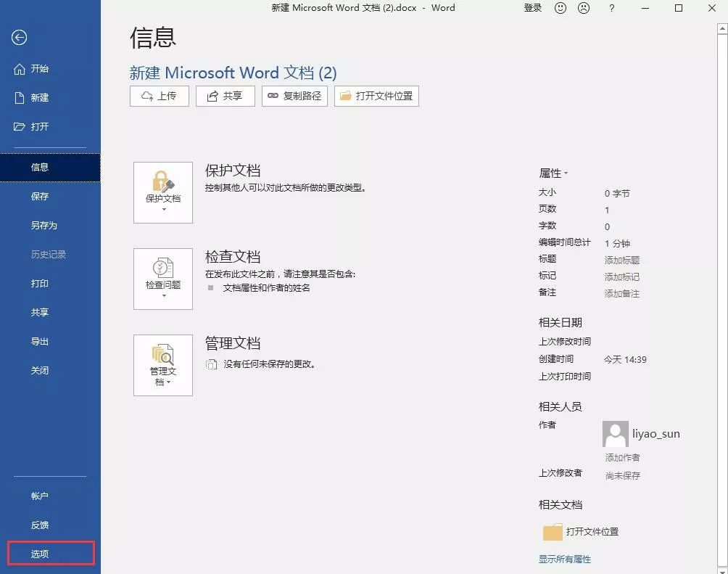Open the dropdown arrow under 检查问题
Screen dimensions: 728x574
click(162, 294)
